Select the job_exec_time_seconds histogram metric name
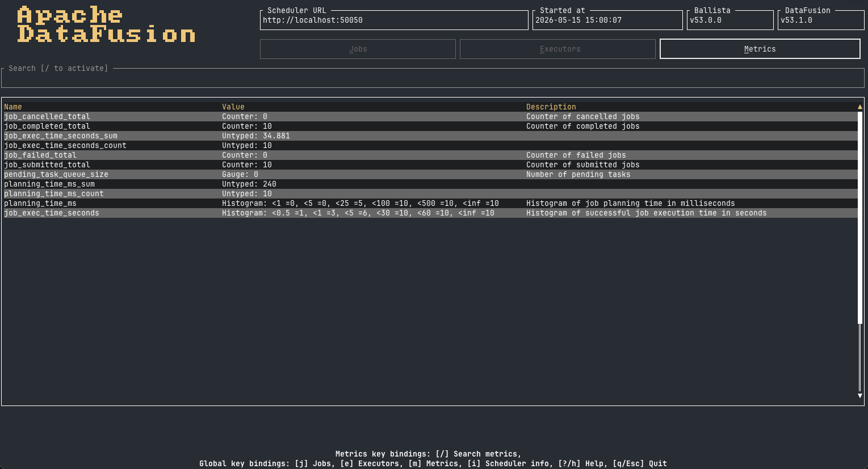 [52, 213]
